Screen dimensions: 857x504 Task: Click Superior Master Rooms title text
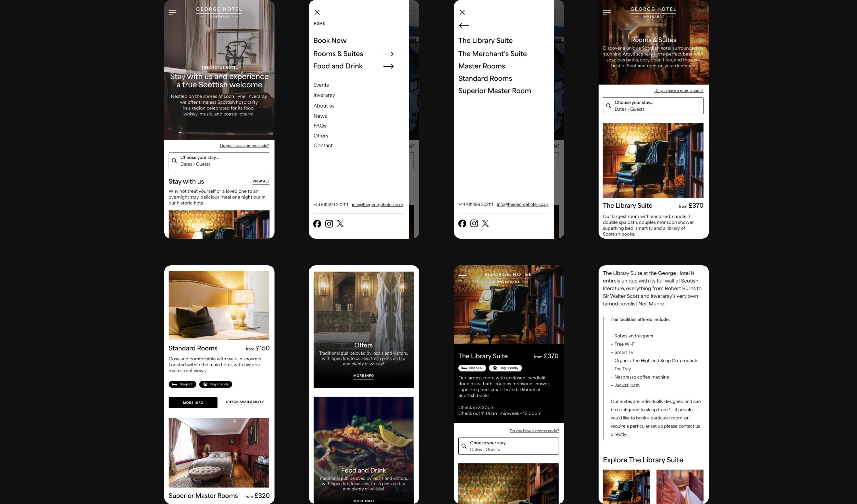click(x=203, y=496)
